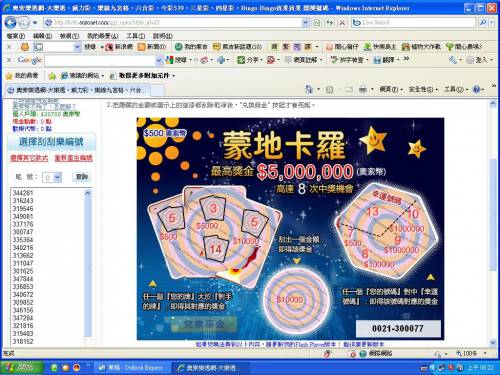The height and width of the screenshot is (375, 500).
Task: Click the browser Back arrow button
Action: click(x=11, y=23)
